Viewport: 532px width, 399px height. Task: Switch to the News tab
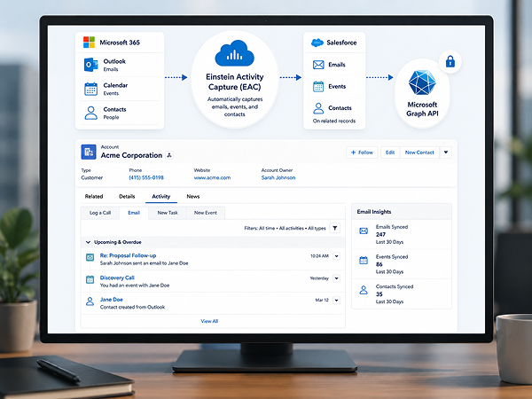click(193, 197)
